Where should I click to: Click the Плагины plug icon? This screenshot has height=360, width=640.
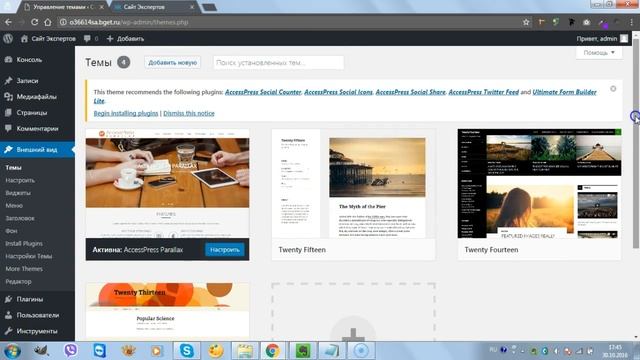(x=8, y=299)
